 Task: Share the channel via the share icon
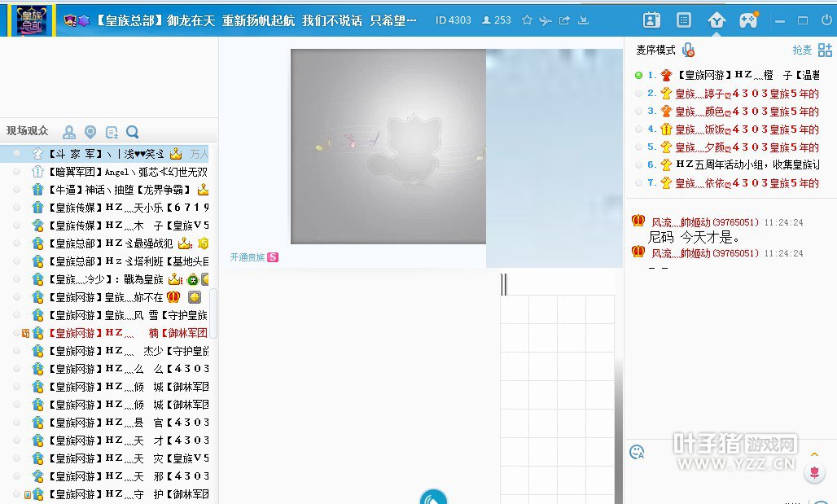[564, 20]
